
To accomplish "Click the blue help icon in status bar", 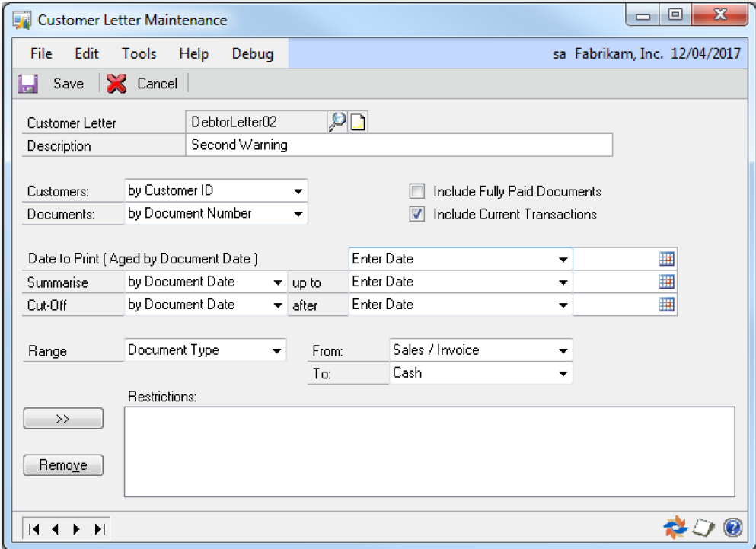I will [x=732, y=527].
